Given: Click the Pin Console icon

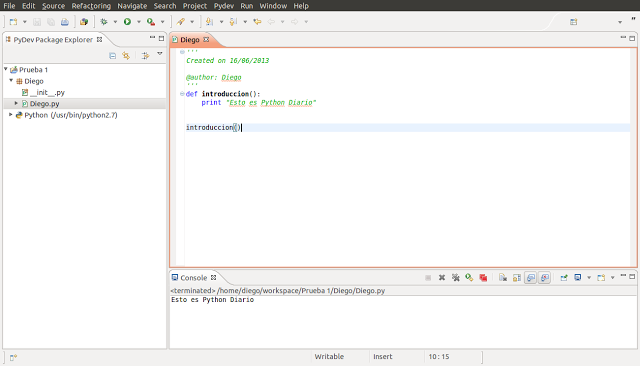Looking at the screenshot, I should point(564,277).
